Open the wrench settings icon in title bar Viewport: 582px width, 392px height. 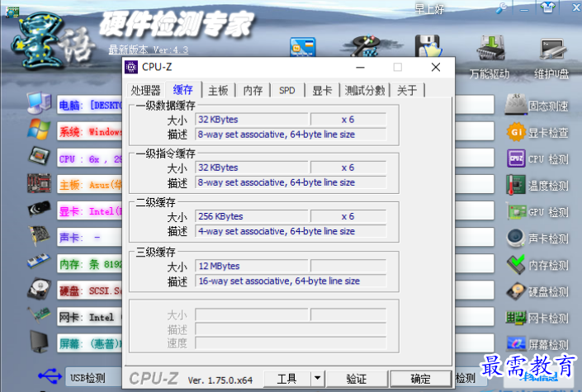[501, 8]
